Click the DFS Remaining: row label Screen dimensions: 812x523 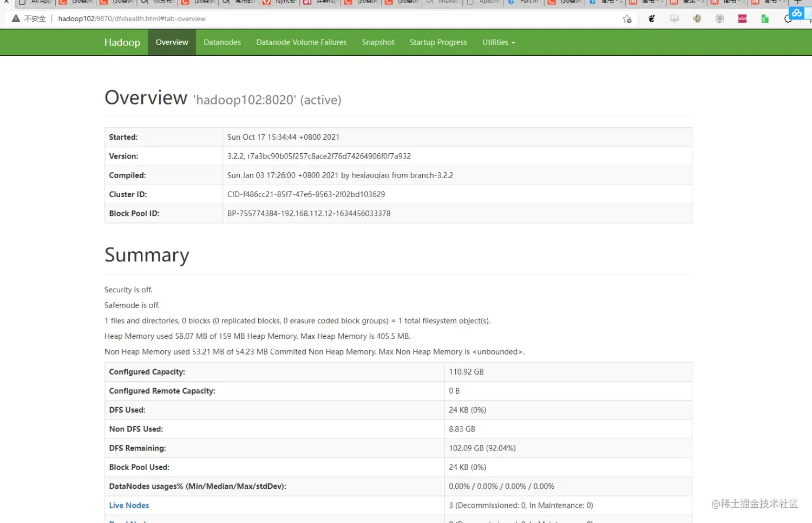click(137, 448)
